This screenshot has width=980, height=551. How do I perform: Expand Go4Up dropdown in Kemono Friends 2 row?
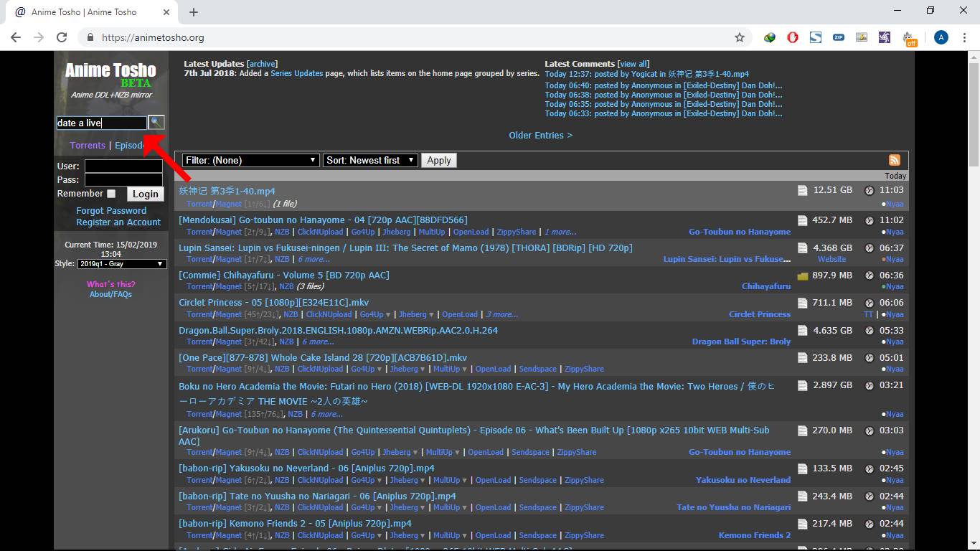click(x=380, y=536)
